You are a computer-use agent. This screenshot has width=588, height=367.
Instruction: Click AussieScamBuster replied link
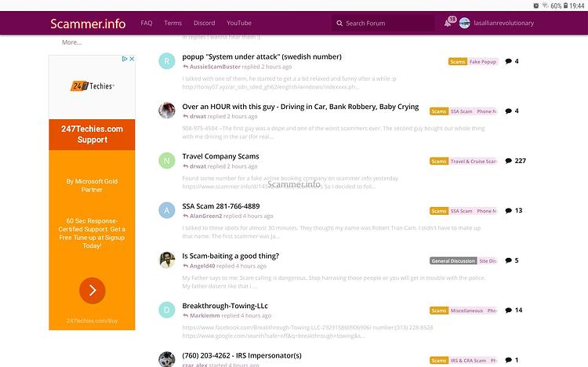(237, 67)
